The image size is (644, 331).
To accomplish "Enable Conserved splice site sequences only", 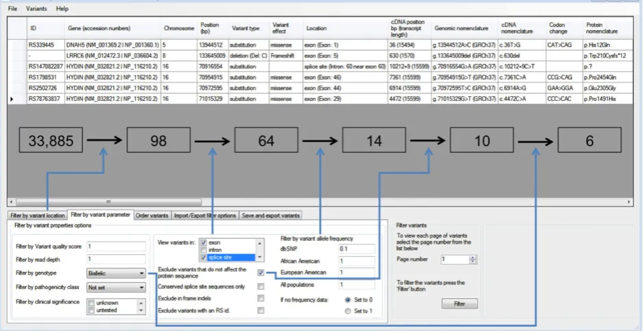I will pyautogui.click(x=261, y=286).
